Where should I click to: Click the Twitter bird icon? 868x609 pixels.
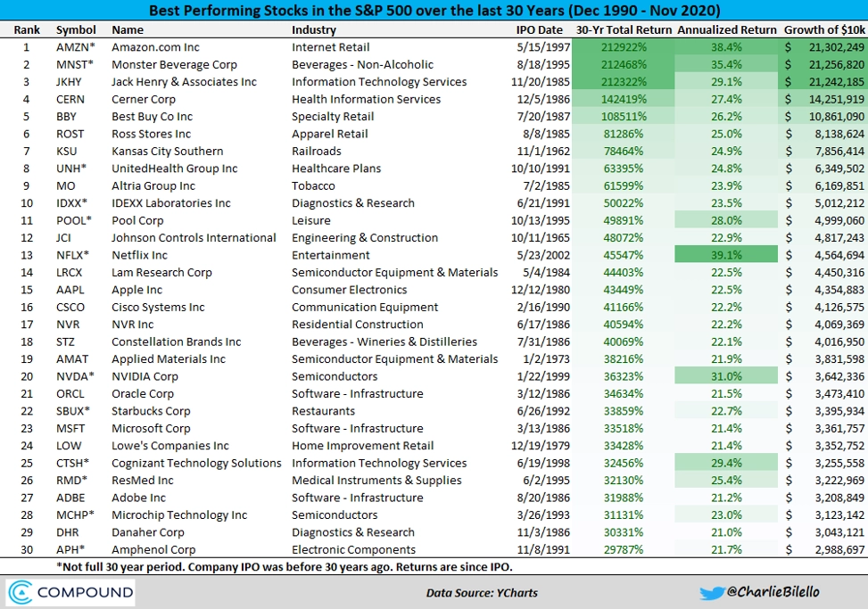click(712, 593)
